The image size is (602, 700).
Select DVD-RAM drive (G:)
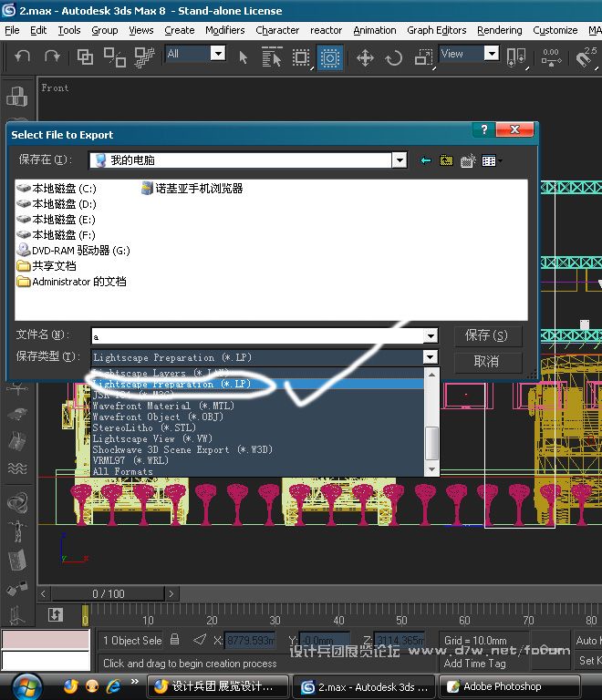73,251
